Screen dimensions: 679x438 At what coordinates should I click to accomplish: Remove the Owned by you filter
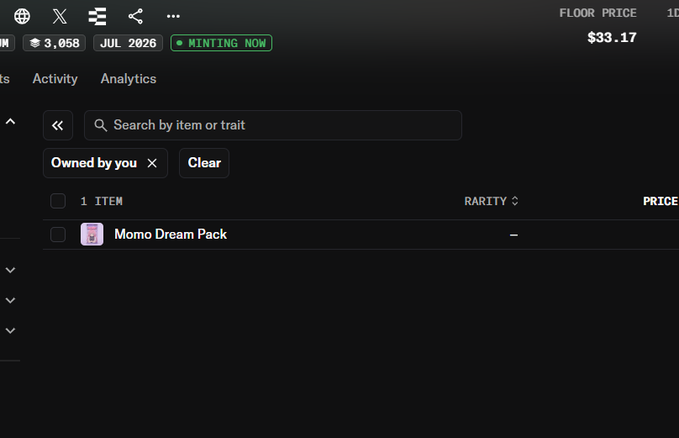[x=152, y=163]
